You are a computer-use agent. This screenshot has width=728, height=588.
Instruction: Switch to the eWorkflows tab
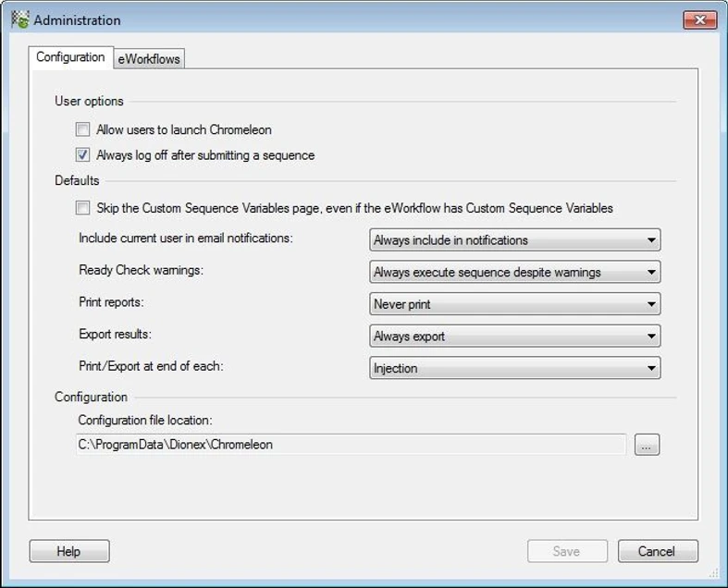point(149,59)
